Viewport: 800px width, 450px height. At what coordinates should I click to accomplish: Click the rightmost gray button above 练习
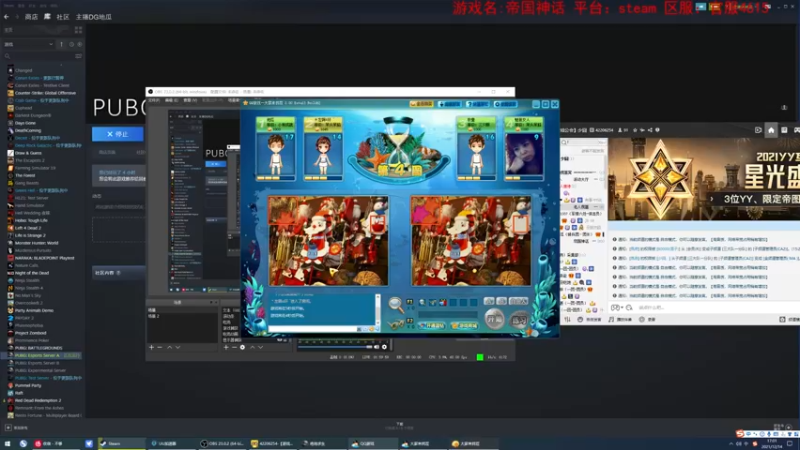[x=518, y=301]
